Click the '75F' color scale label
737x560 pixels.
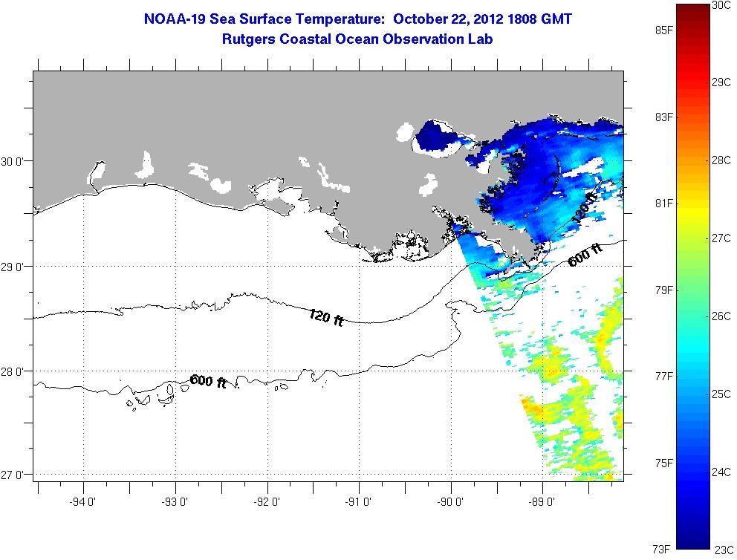pos(663,463)
